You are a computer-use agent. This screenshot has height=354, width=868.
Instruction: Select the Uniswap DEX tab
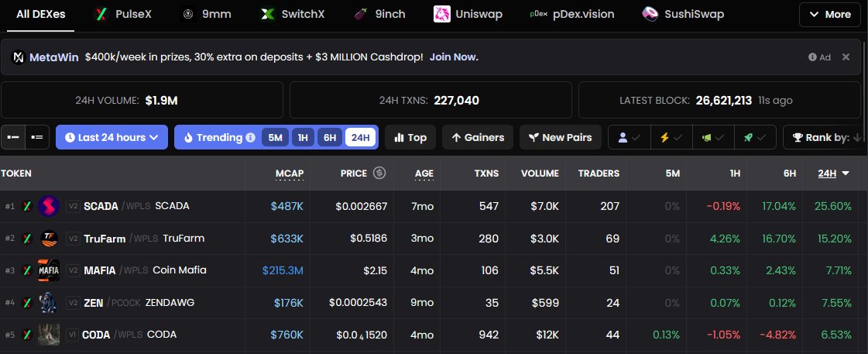468,15
